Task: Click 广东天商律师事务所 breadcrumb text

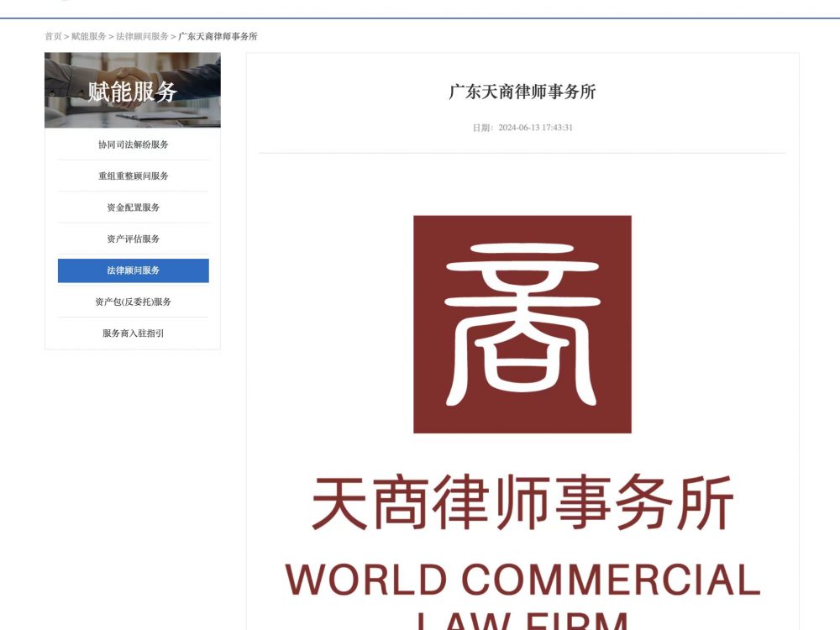Action: coord(218,36)
